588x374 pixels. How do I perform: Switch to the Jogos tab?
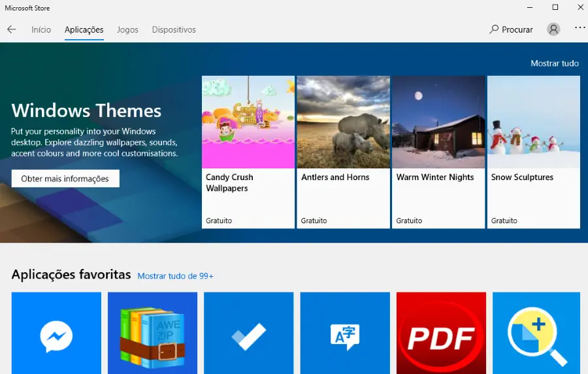(127, 29)
